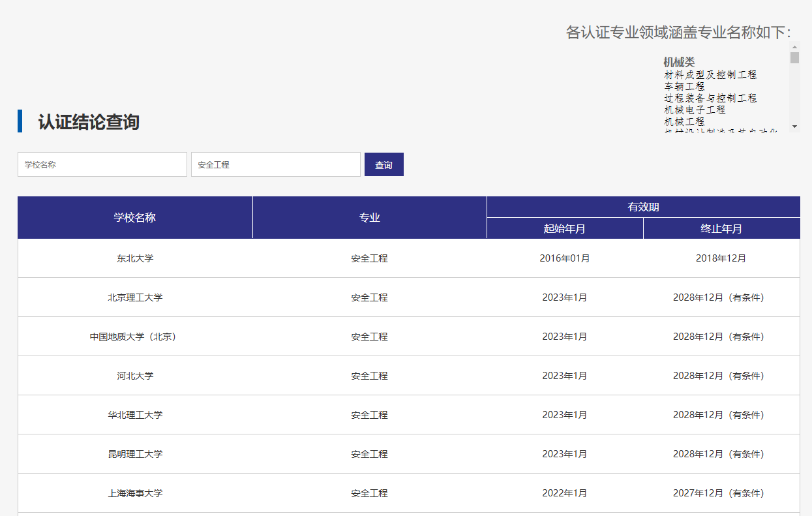Click the 学校名称 search input field
The height and width of the screenshot is (516, 812).
(x=102, y=164)
